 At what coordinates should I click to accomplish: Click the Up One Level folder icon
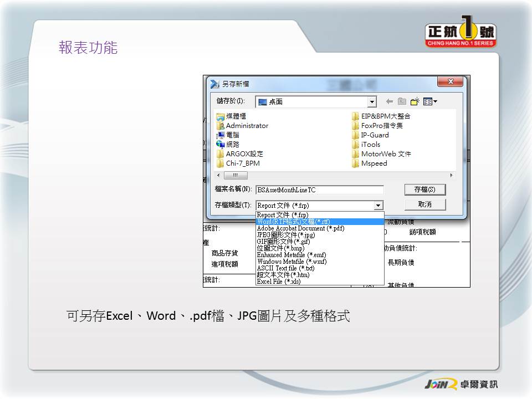402,101
